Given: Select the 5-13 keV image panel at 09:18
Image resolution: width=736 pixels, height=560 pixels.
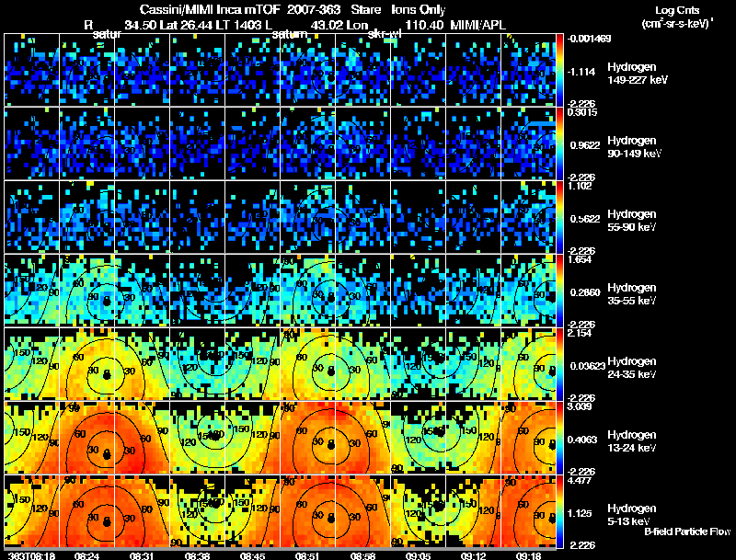Looking at the screenshot, I should [x=528, y=511].
